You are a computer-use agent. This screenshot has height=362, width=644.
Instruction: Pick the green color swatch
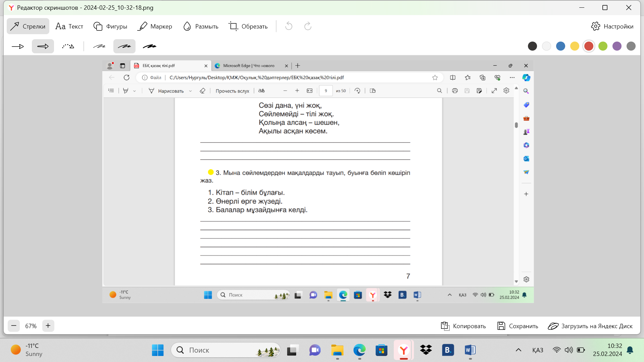(x=603, y=46)
